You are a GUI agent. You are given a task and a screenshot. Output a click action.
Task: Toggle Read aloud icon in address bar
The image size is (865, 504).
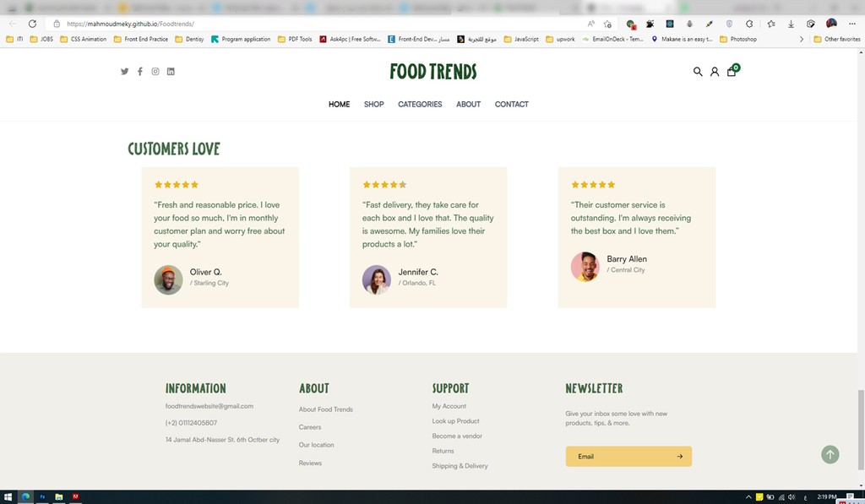tap(590, 24)
